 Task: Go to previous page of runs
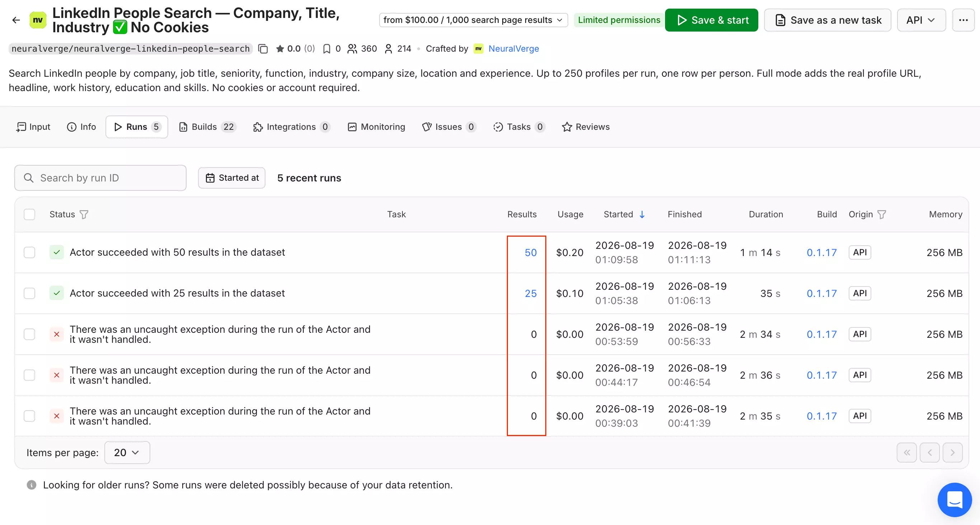(930, 453)
